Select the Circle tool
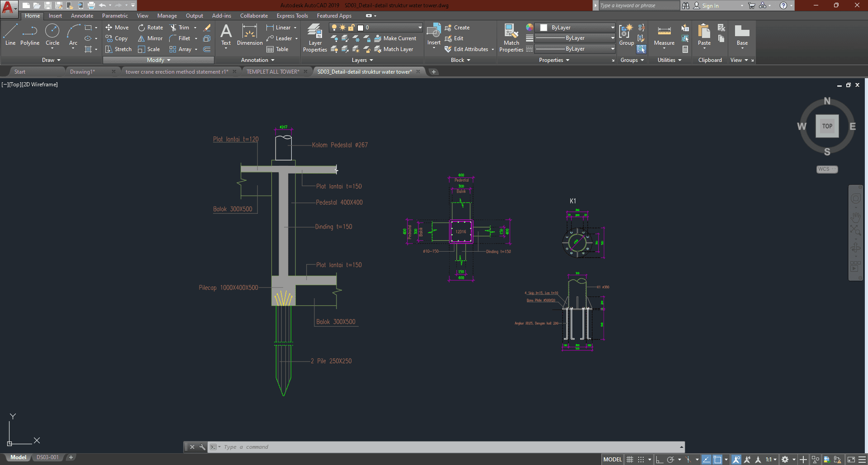 (52, 35)
